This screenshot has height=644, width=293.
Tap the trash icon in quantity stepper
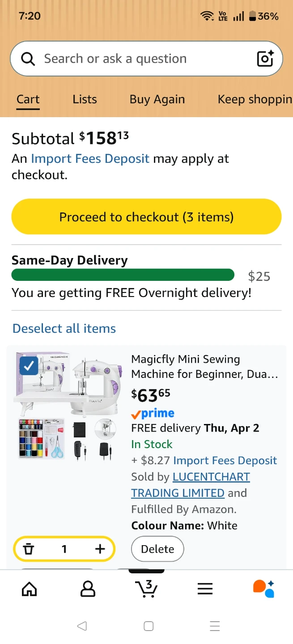click(x=29, y=549)
